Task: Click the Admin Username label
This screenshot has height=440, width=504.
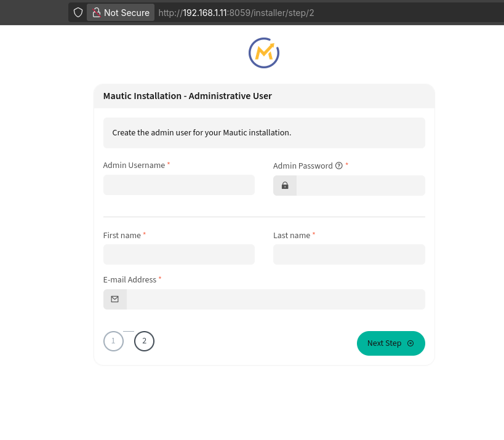Action: (x=134, y=165)
